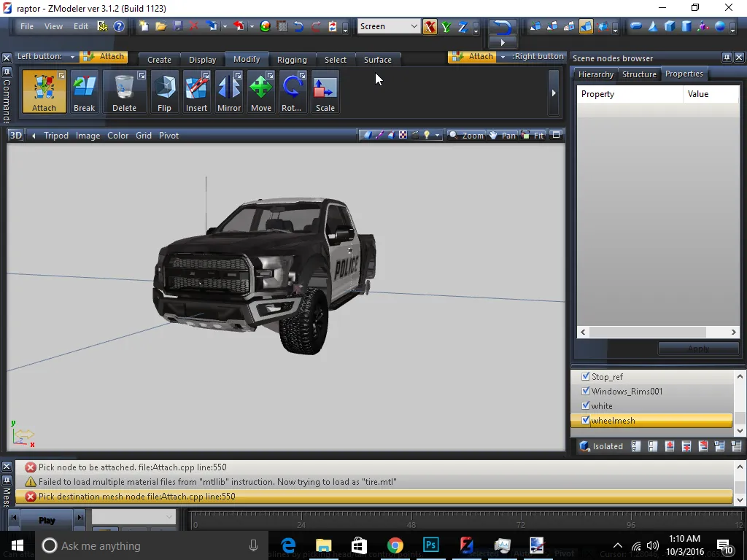
Task: Switch to the Rigging tab
Action: 292,60
